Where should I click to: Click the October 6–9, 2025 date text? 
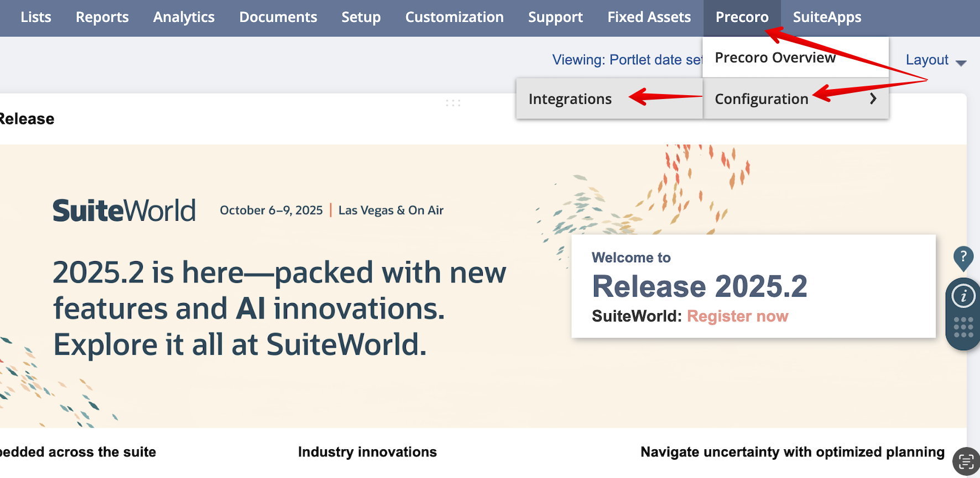coord(271,210)
